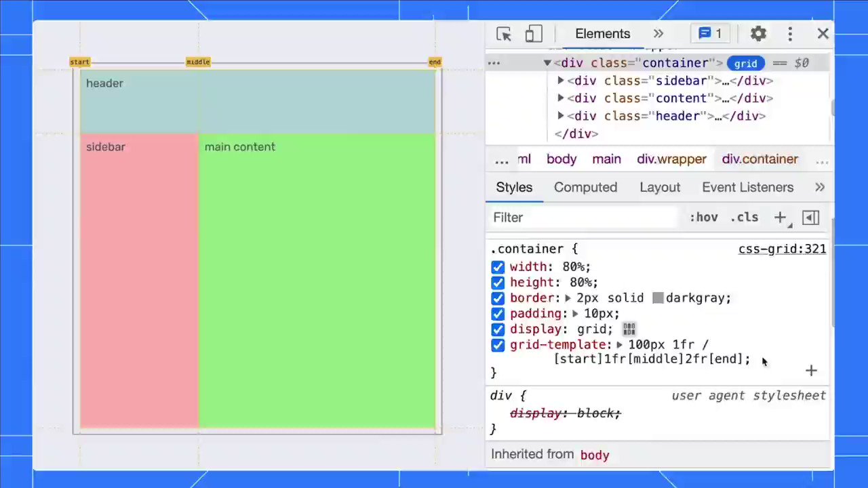Image resolution: width=868 pixels, height=488 pixels.
Task: Expand the header div node
Action: 561,116
